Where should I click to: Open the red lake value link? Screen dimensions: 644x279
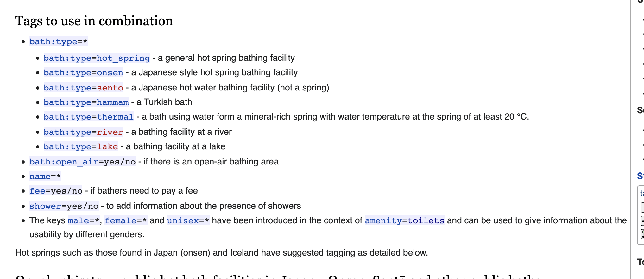tap(107, 147)
